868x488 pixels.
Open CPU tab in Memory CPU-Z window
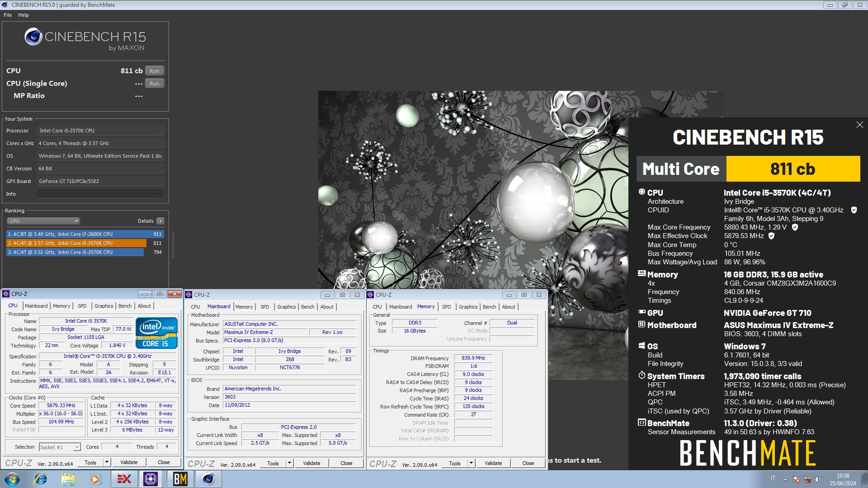[377, 307]
